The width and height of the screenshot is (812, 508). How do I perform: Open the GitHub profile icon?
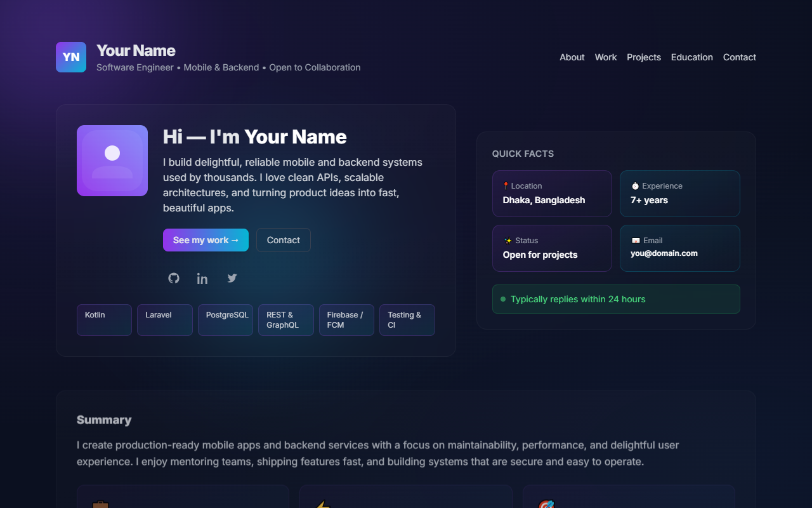(174, 277)
